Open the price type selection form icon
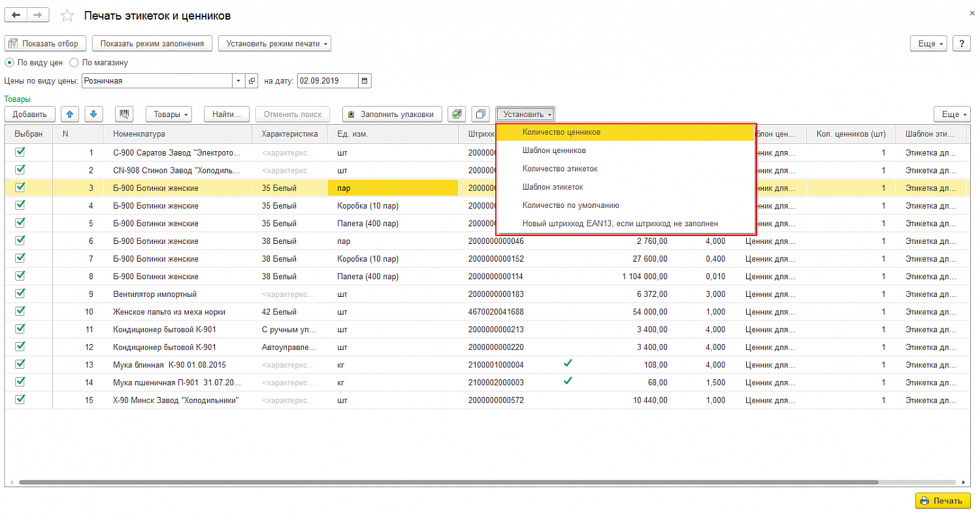Screen dimensions: 980x514 pyautogui.click(x=252, y=81)
